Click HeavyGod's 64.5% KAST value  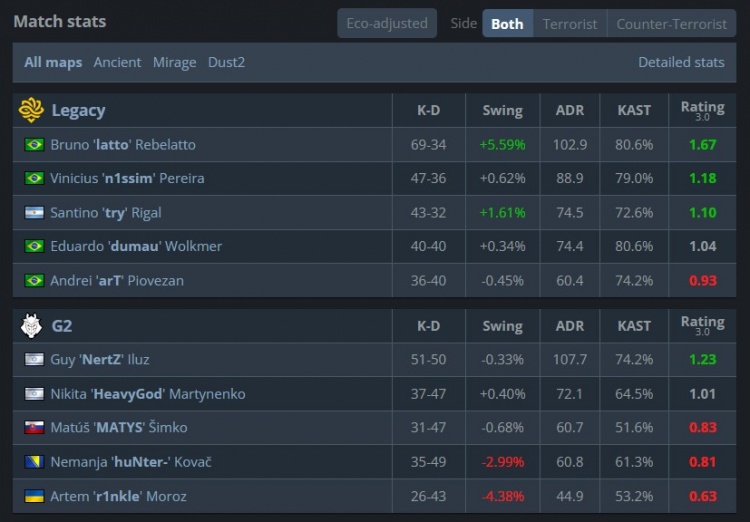634,394
